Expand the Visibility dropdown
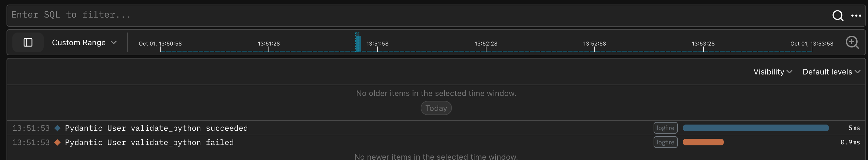This screenshot has height=160, width=868. (x=772, y=72)
